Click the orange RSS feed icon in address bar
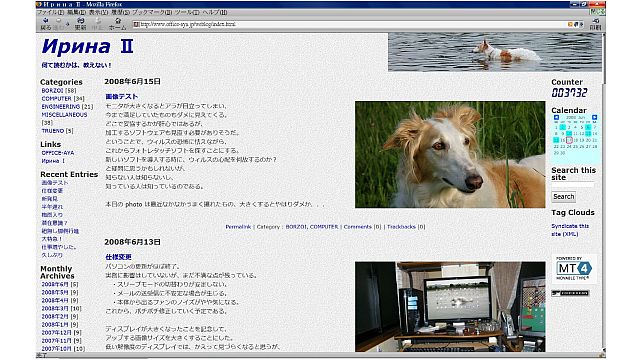The width and height of the screenshot is (640, 360). click(570, 24)
